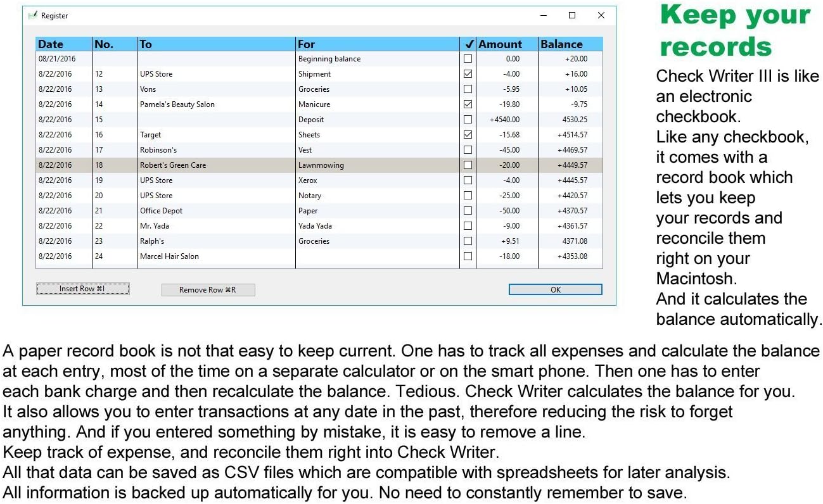The height and width of the screenshot is (504, 823).
Task: Click the Remove Row button
Action: (208, 290)
